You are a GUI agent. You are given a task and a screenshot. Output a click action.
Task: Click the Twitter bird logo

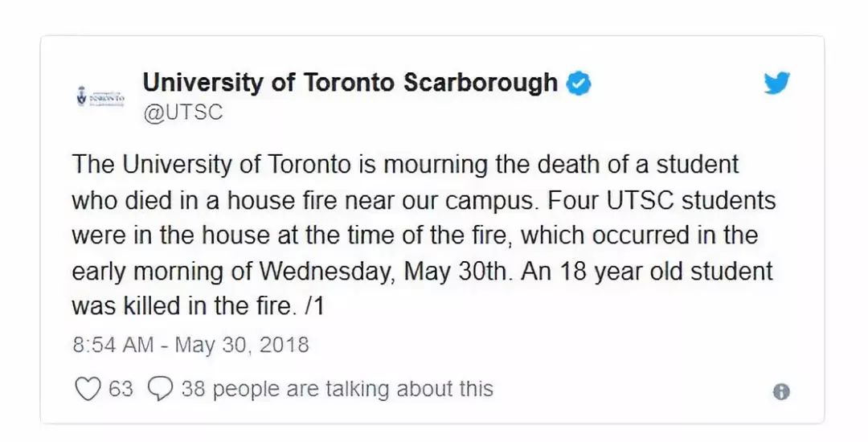[776, 83]
